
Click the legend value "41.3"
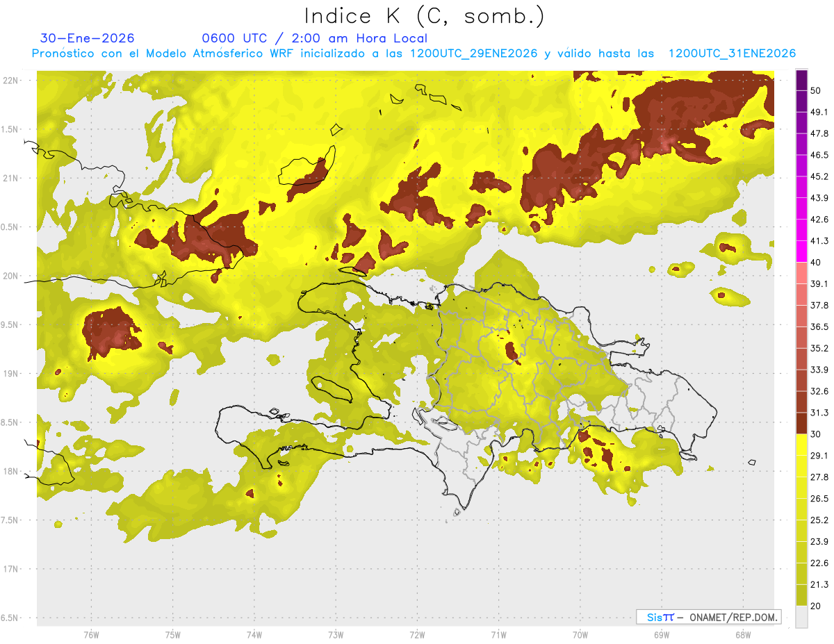819,241
